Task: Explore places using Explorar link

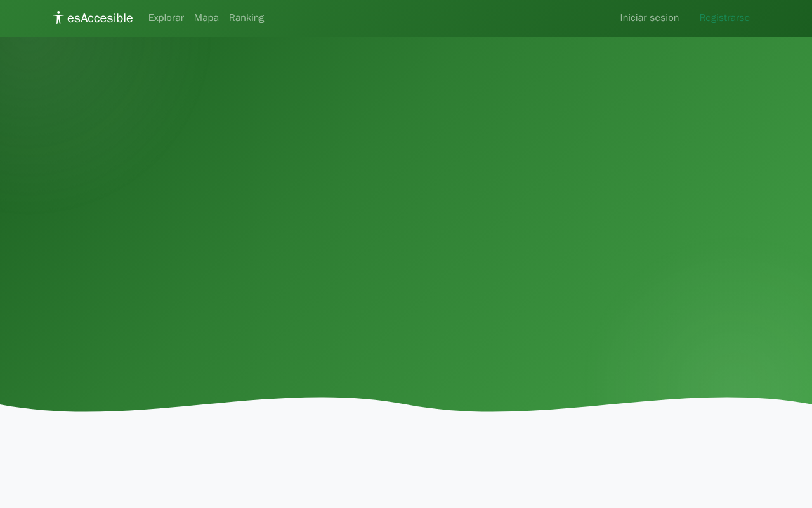Action: 166,18
